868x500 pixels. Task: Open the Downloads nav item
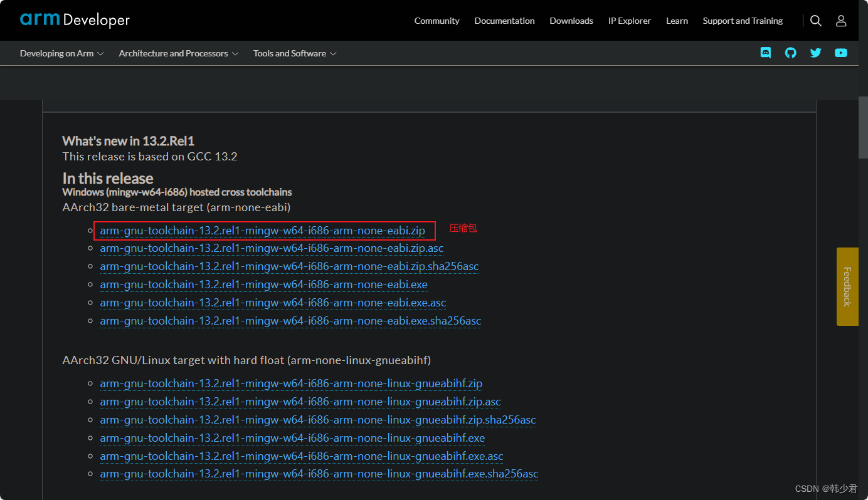point(571,21)
